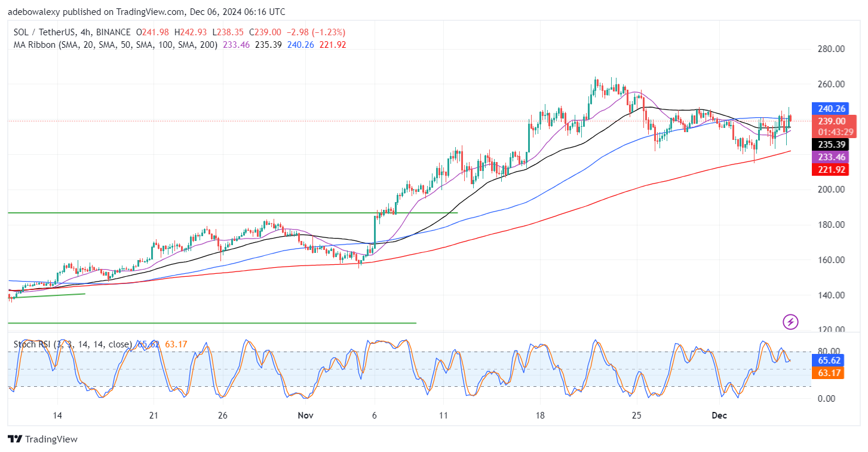The width and height of the screenshot is (868, 452).
Task: Click the H242.93 high value
Action: pyautogui.click(x=191, y=32)
